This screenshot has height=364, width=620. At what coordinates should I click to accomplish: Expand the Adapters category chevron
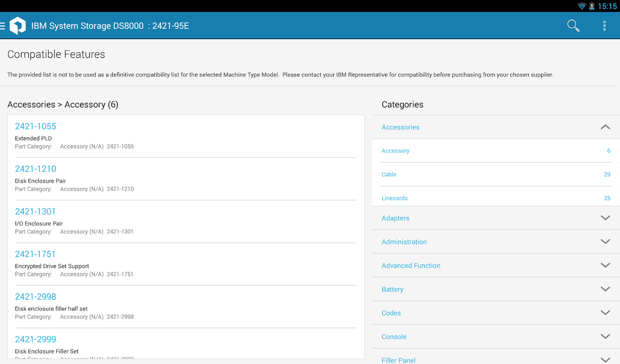(605, 218)
